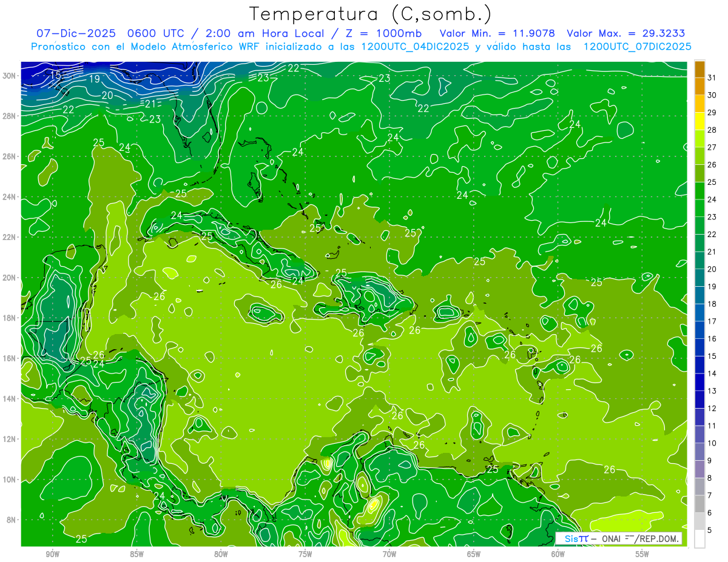Click the "20N" latitude axis label
The height and width of the screenshot is (562, 728).
[x=10, y=278]
